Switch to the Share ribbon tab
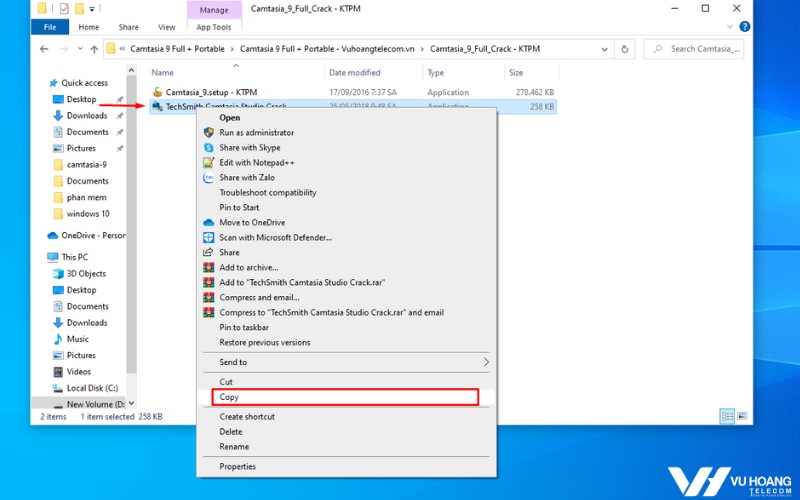 click(129, 27)
